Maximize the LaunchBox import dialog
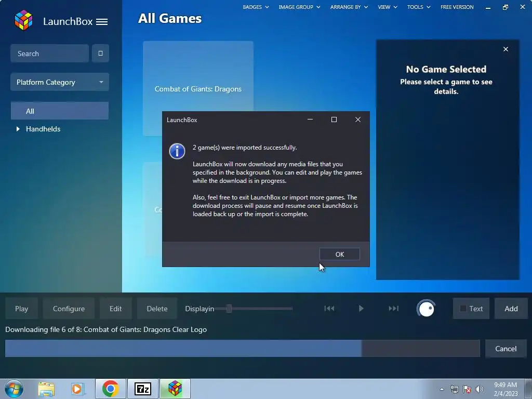 (334, 119)
